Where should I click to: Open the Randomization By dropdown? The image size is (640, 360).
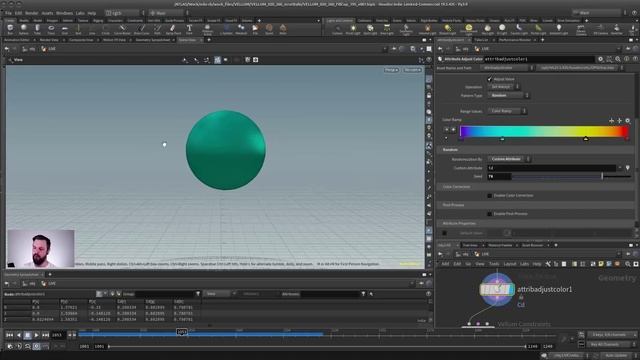509,159
